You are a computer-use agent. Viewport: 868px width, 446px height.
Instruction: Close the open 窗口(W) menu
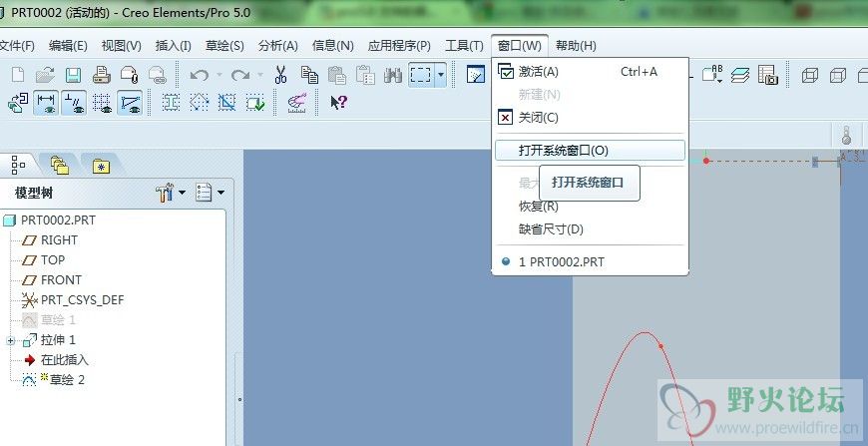coord(519,45)
